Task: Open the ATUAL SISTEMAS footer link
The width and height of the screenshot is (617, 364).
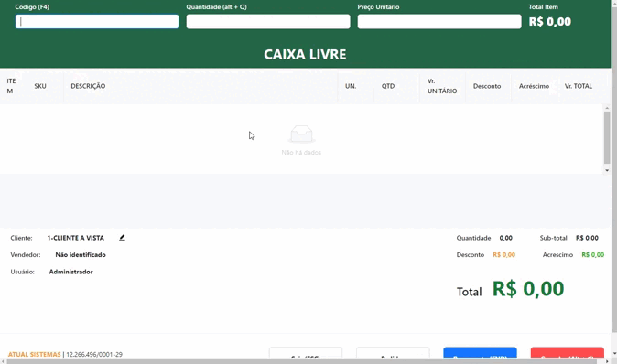Action: (34, 354)
